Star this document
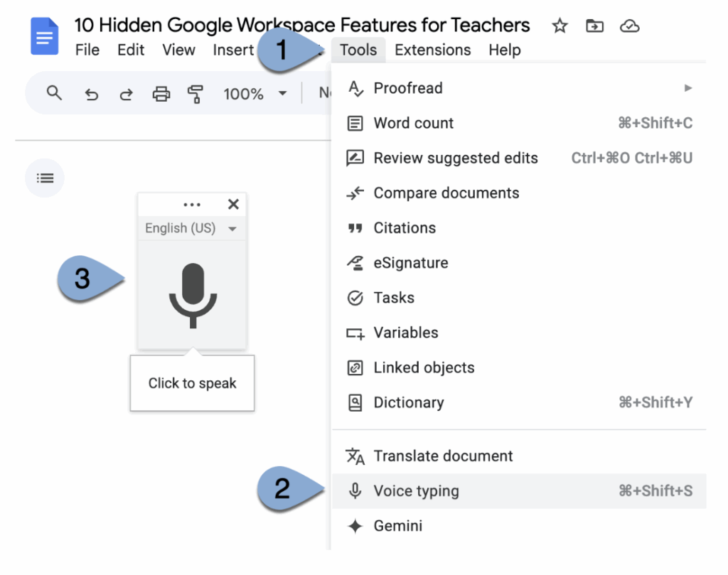This screenshot has width=728, height=575. (x=560, y=26)
